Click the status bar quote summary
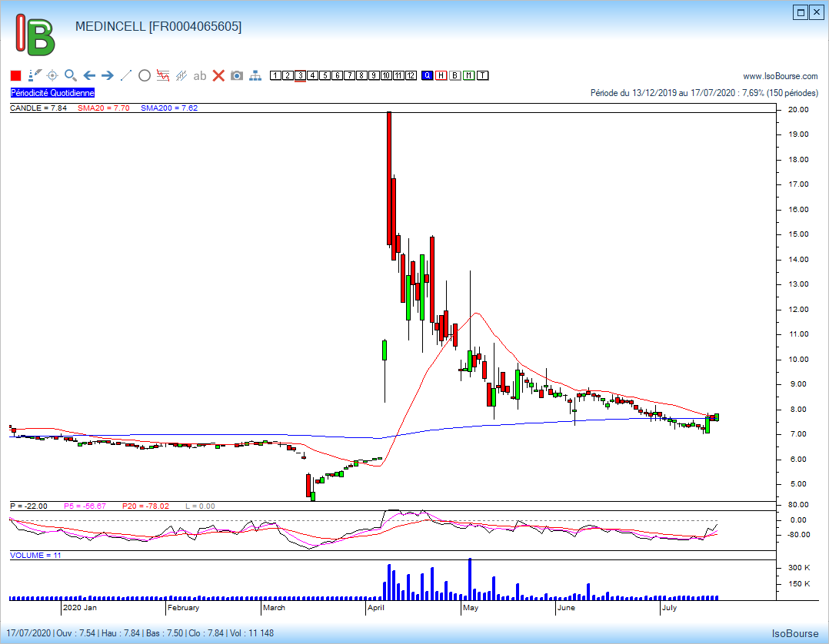829x644 pixels. click(140, 633)
